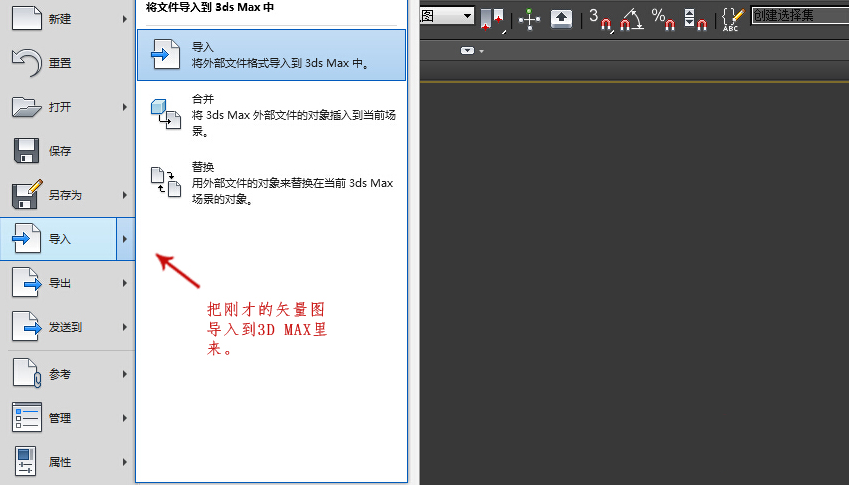The width and height of the screenshot is (849, 485).
Task: Click the use pivot point center icon
Action: pos(492,19)
